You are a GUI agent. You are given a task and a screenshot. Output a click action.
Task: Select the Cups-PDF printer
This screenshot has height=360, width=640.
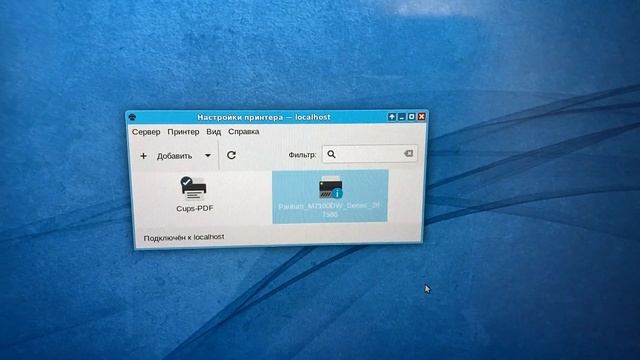click(x=195, y=194)
